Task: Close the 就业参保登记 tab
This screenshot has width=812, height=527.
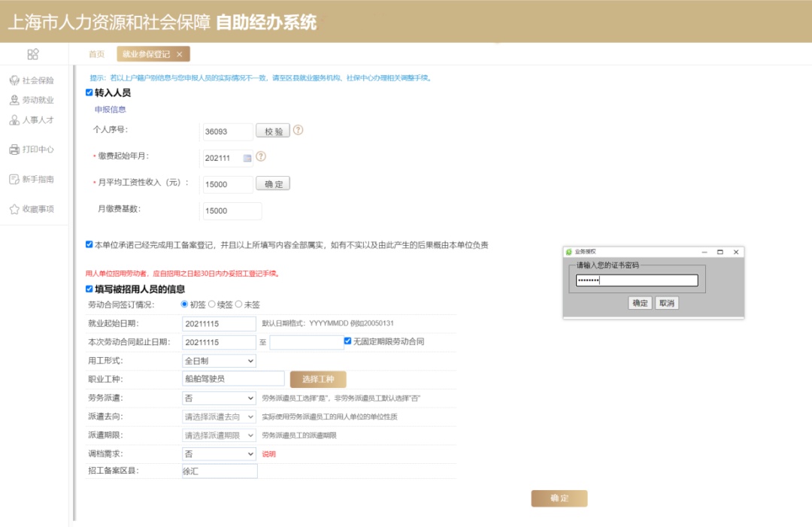Action: pyautogui.click(x=179, y=54)
